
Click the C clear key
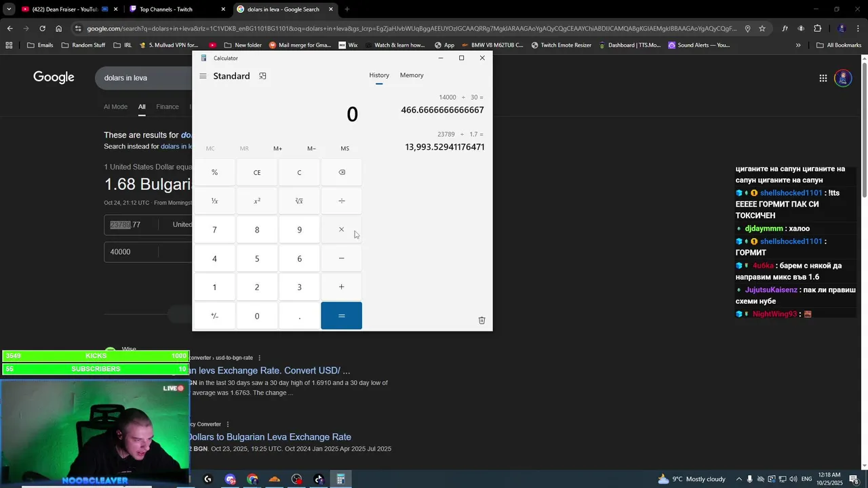pyautogui.click(x=299, y=172)
